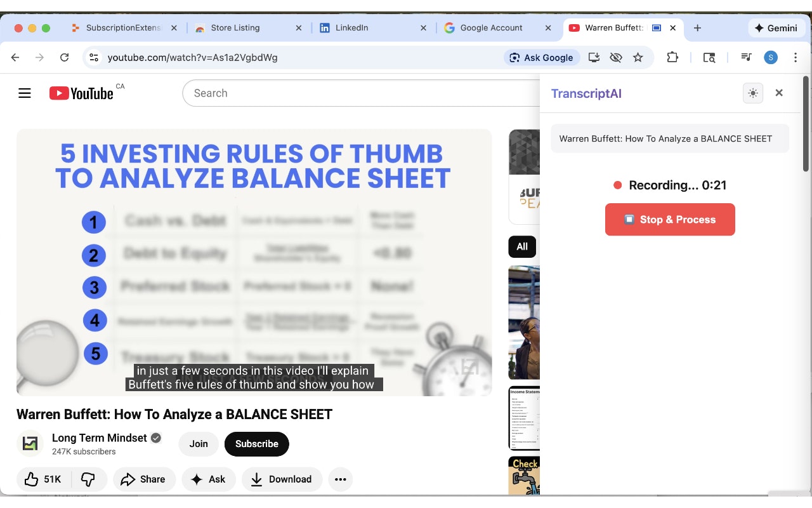
Task: Click the Long Term Mindset channel avatar
Action: click(30, 443)
